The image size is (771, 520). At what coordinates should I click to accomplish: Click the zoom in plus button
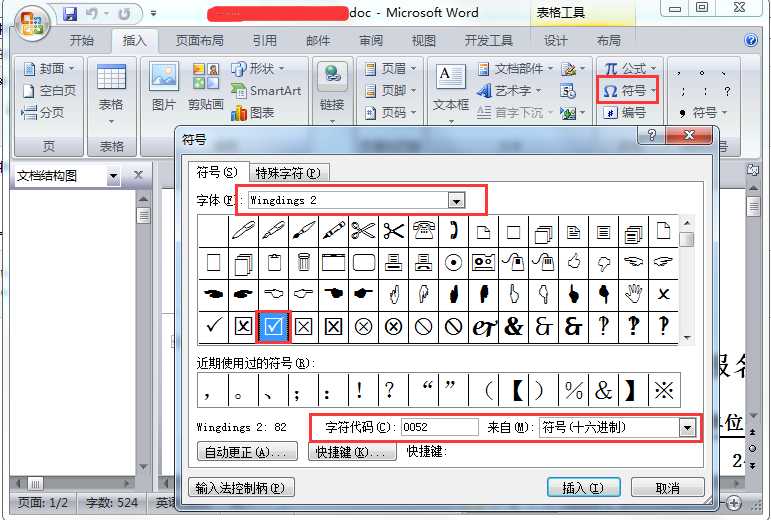point(734,503)
